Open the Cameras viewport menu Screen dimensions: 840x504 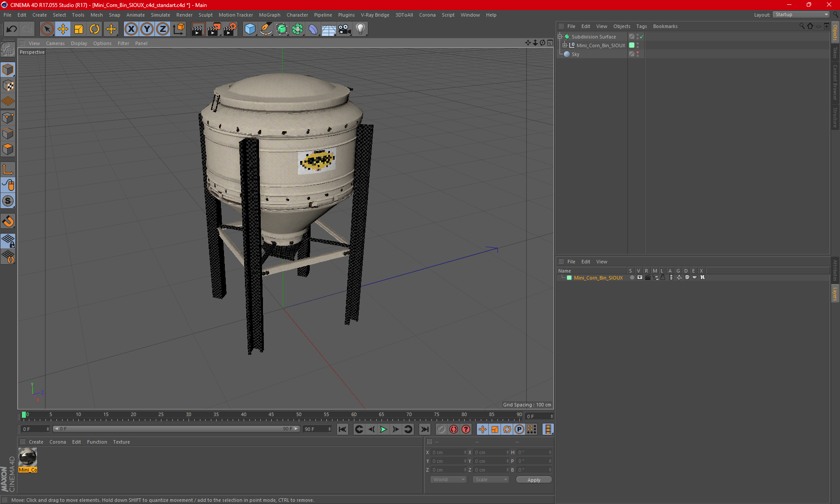pyautogui.click(x=55, y=43)
